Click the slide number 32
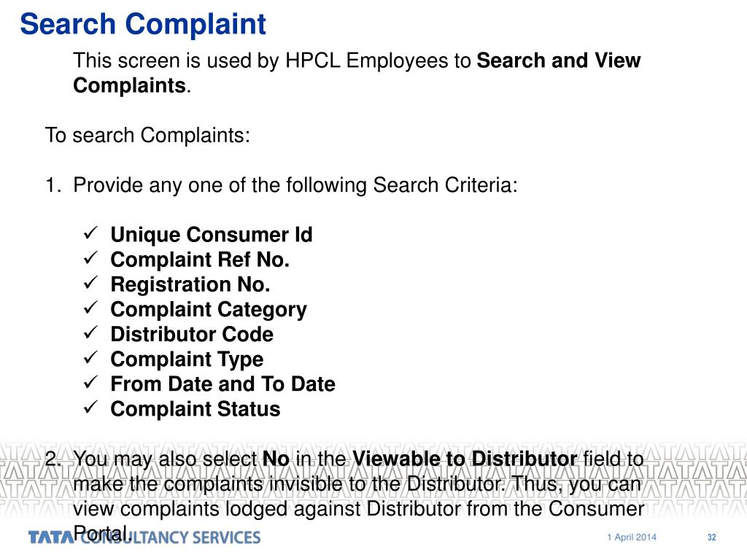Image resolution: width=747 pixels, height=560 pixels. [712, 537]
